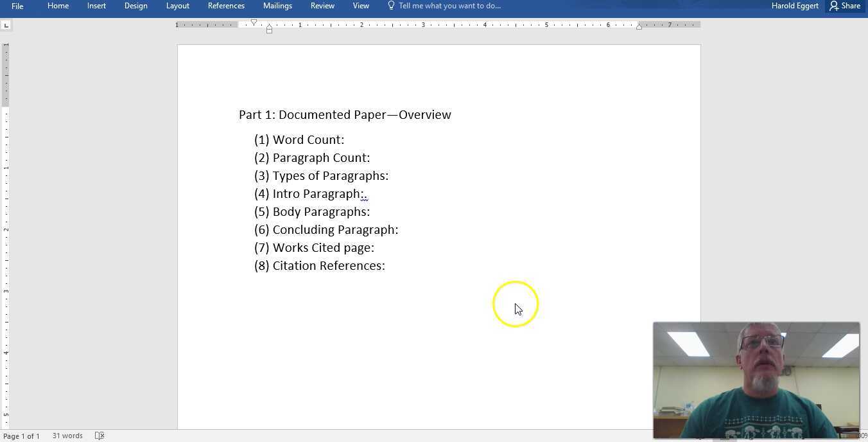This screenshot has height=442, width=868.
Task: Open the References tab
Action: click(x=226, y=6)
